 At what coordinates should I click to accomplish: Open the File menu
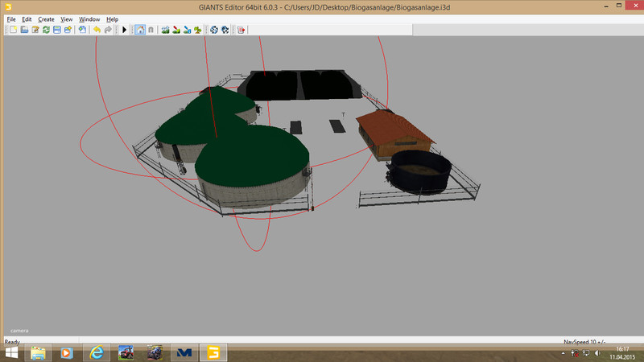(x=11, y=19)
